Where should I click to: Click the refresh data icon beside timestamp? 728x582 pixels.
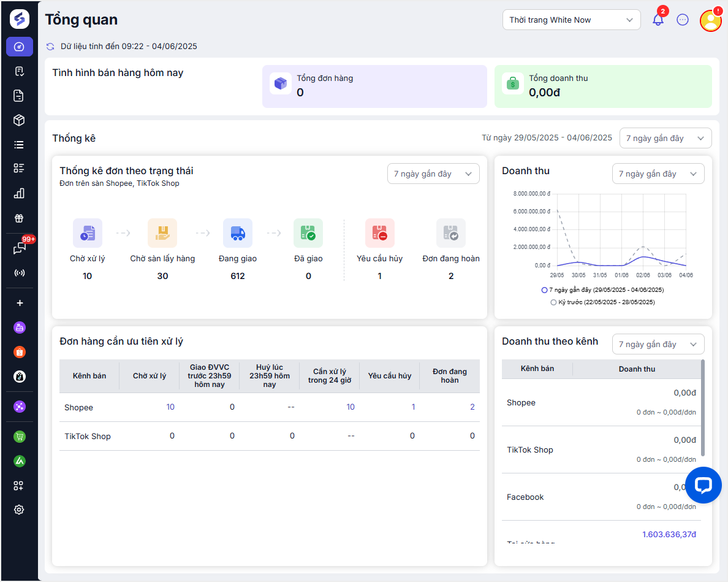point(51,47)
